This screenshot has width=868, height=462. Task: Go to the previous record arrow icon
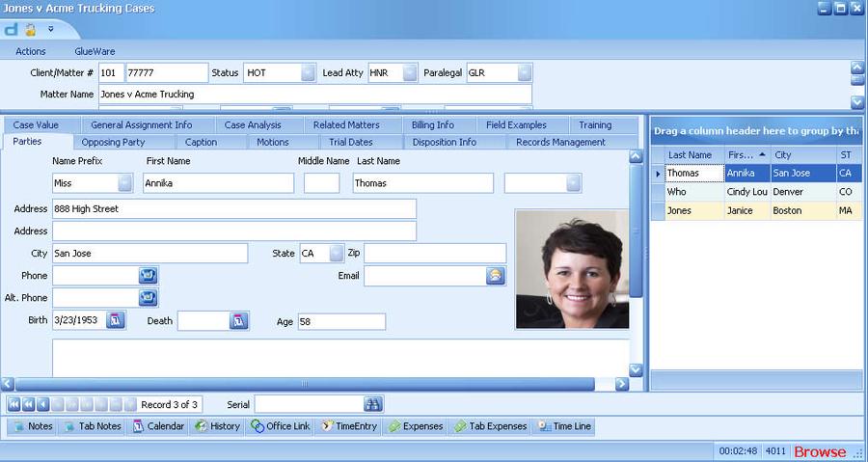42,404
